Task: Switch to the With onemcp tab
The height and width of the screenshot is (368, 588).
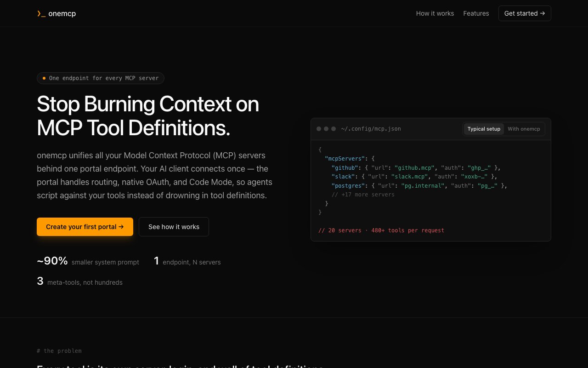Action: [524, 129]
